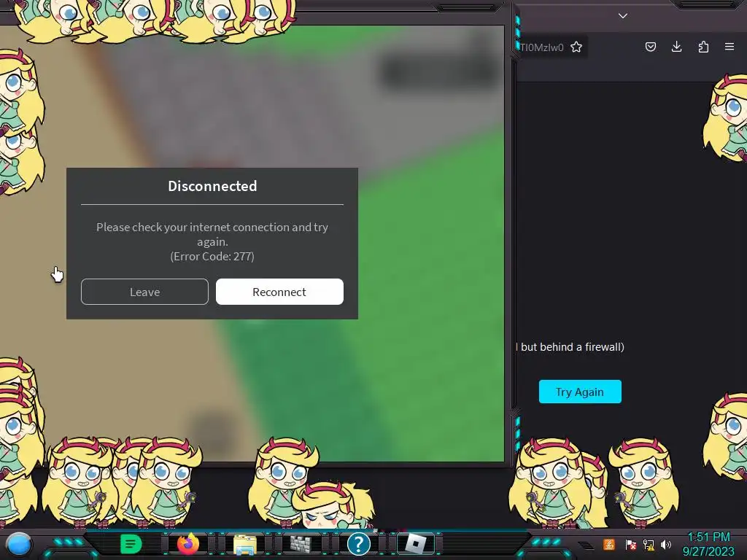Click the Disconnected dialog title
Image resolution: width=747 pixels, height=560 pixels.
click(212, 186)
